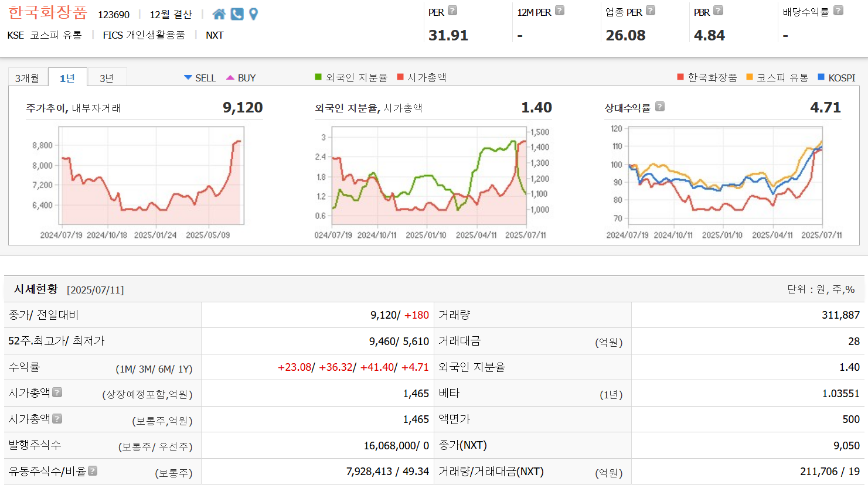
Task: Click green 외국인 지분율 legend swatch
Action: (318, 77)
